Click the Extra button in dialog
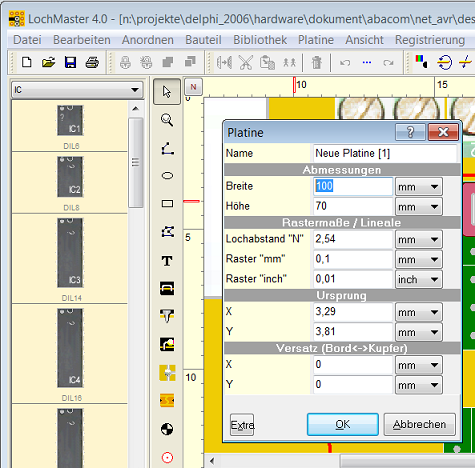 pyautogui.click(x=242, y=425)
